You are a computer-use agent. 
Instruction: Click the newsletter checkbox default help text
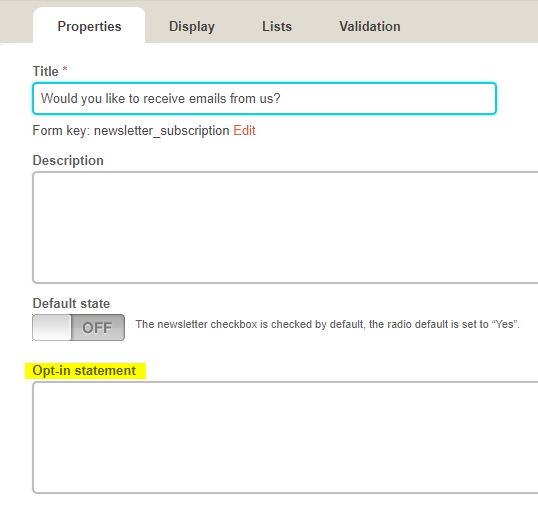click(328, 324)
